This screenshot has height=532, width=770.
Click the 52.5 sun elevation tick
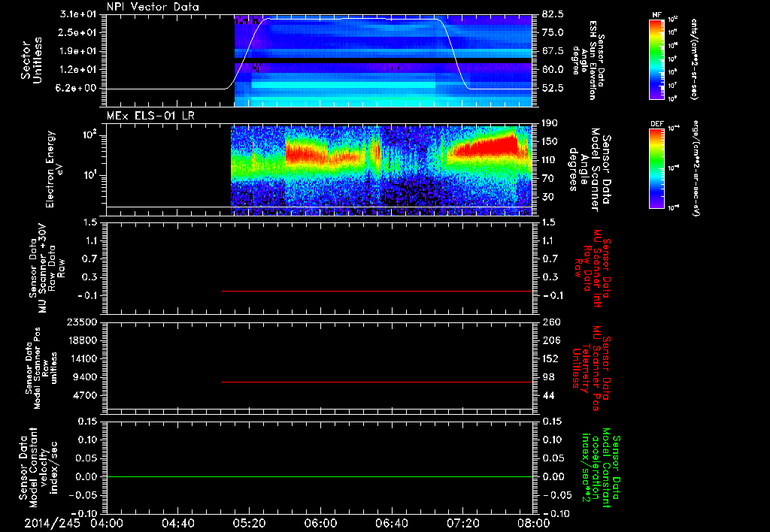coord(553,88)
